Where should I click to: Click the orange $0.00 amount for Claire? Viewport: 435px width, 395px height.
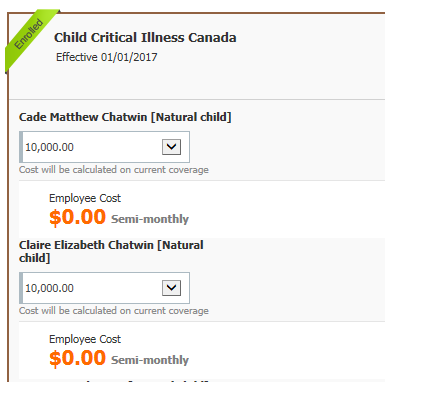[77, 358]
